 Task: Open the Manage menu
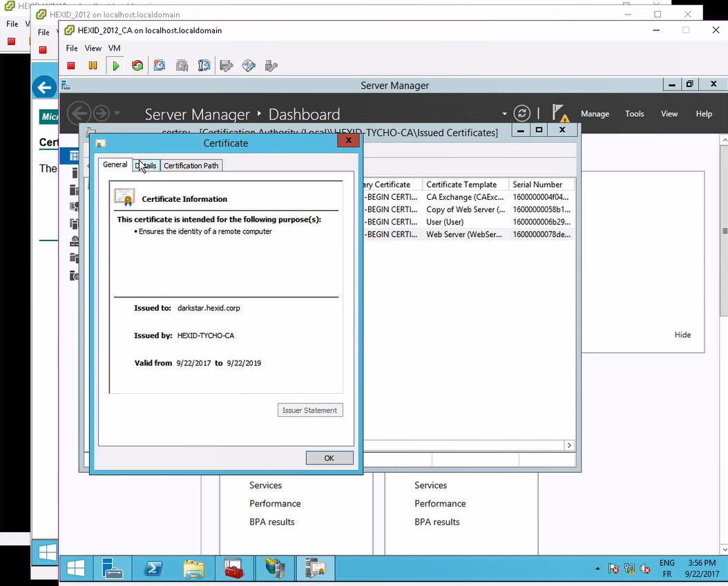click(x=595, y=114)
